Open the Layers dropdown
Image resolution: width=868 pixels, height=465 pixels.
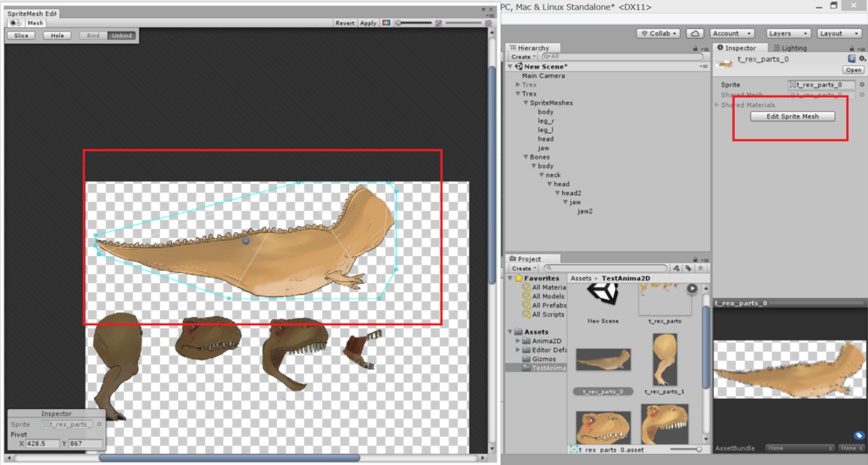(789, 33)
